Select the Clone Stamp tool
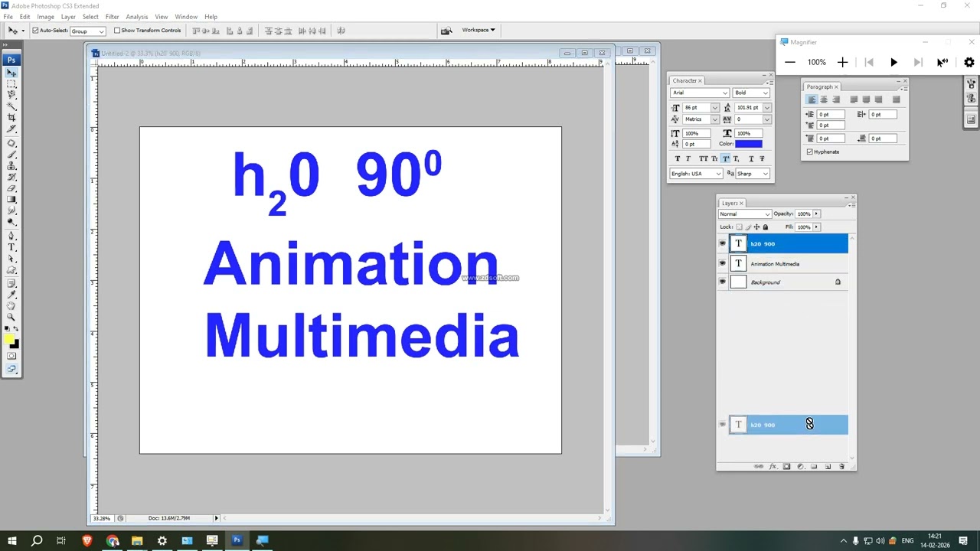 pos(11,165)
